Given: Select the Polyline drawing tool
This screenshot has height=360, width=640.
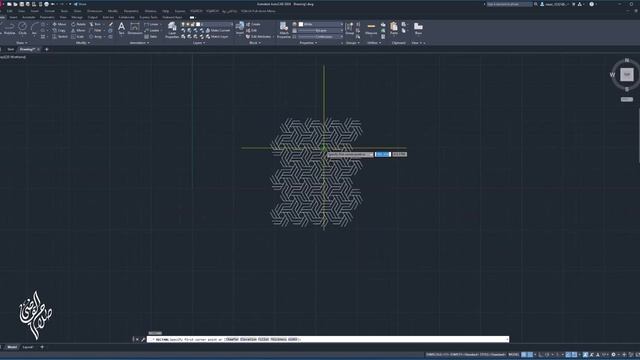Looking at the screenshot, I should 9,28.
